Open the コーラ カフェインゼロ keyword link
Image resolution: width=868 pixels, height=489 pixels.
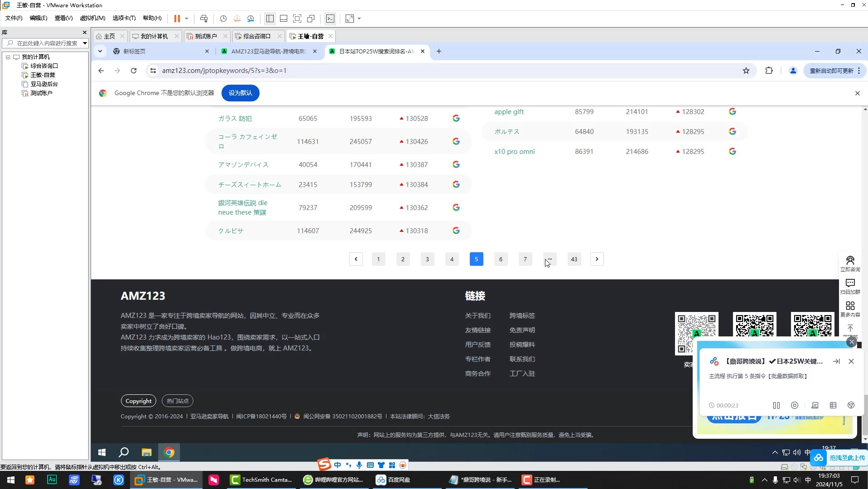coord(247,141)
